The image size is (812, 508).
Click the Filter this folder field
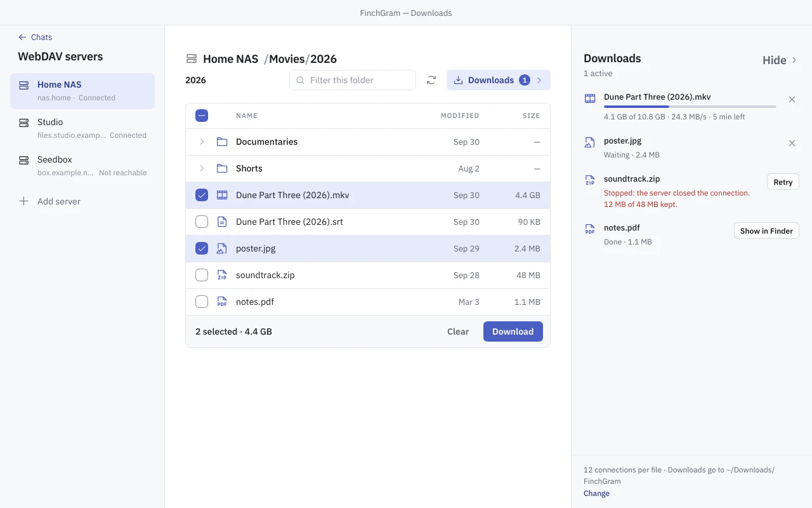click(x=353, y=80)
